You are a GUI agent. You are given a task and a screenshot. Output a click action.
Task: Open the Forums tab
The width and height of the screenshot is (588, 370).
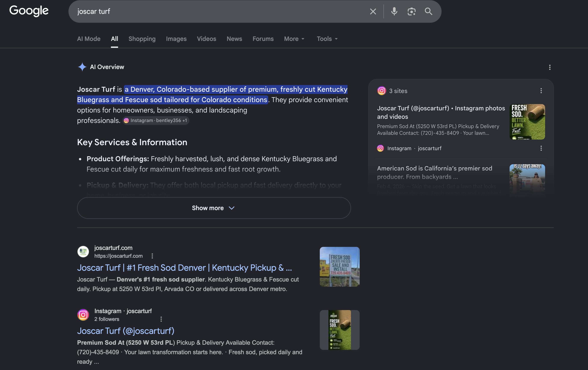tap(263, 39)
